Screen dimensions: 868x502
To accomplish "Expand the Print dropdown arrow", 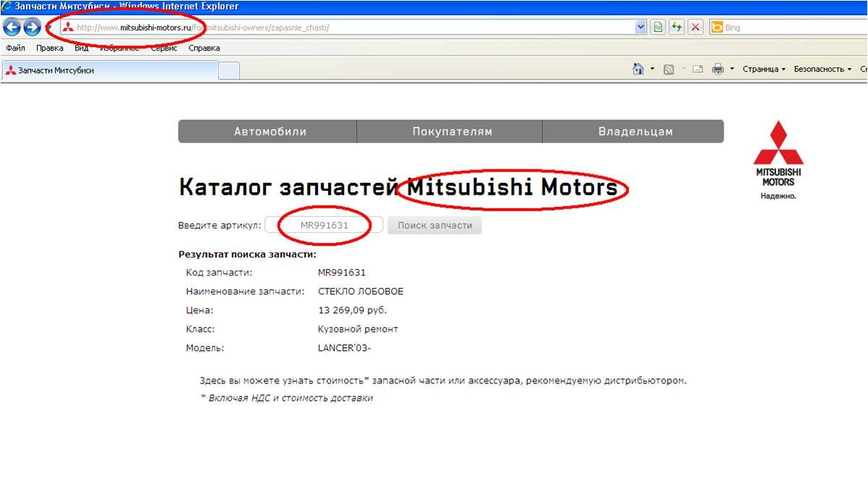I will (731, 69).
